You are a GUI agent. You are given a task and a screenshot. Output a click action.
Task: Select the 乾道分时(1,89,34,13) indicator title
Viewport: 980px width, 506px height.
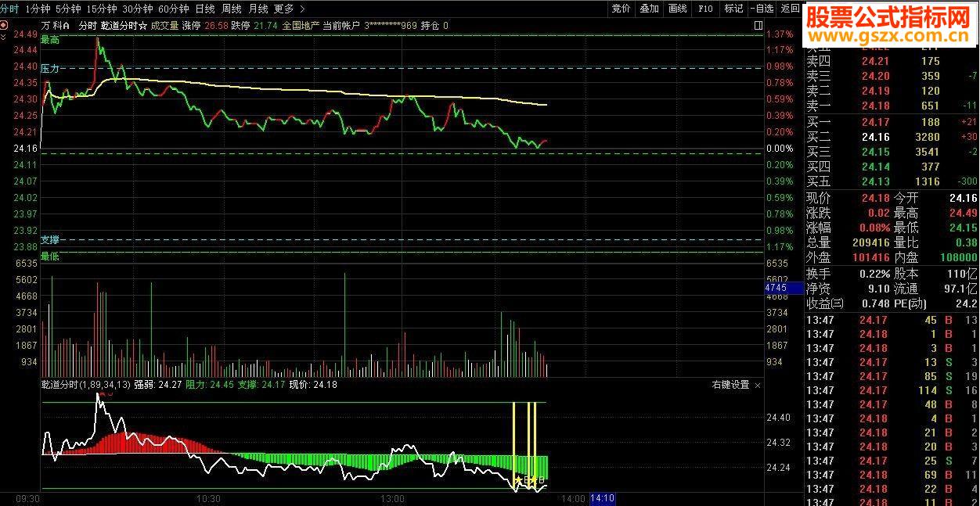86,385
